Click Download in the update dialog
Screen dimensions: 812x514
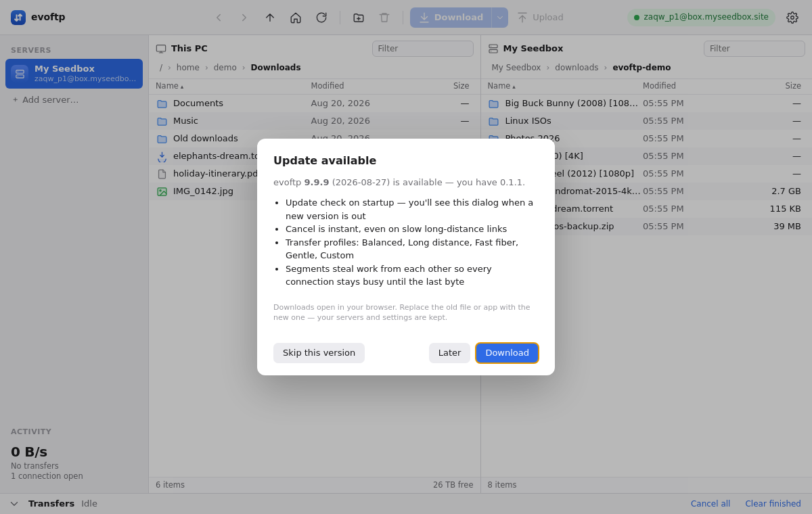coord(507,353)
